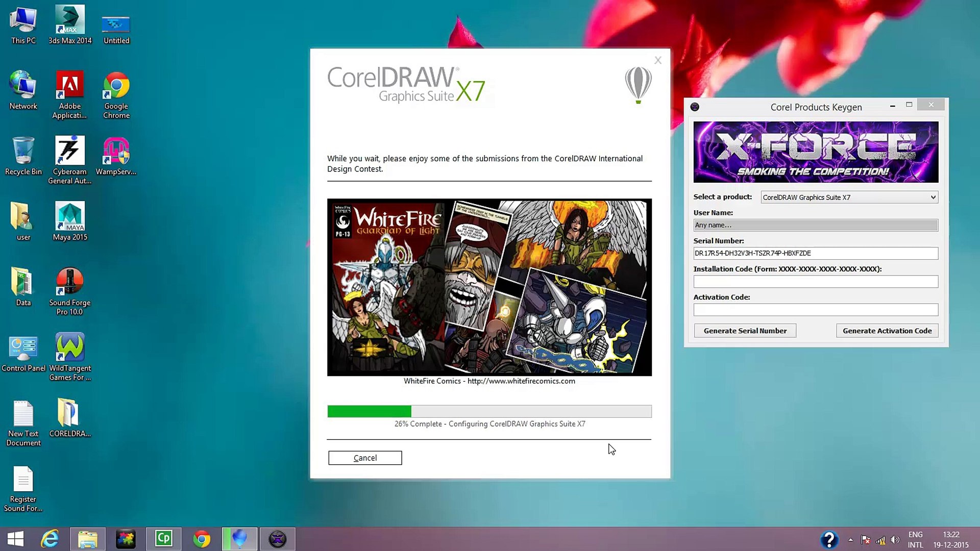Click the Recycle Bin icon
980x551 pixels.
pos(23,156)
